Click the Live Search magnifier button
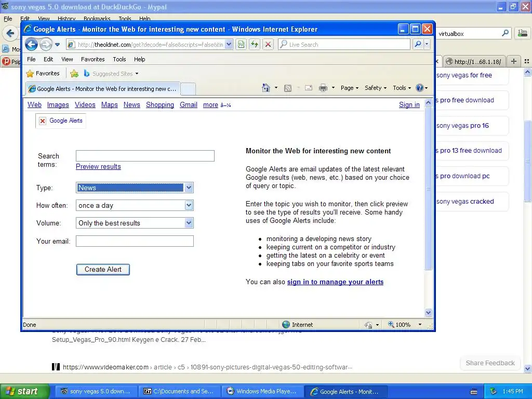532x399 pixels. (x=418, y=45)
